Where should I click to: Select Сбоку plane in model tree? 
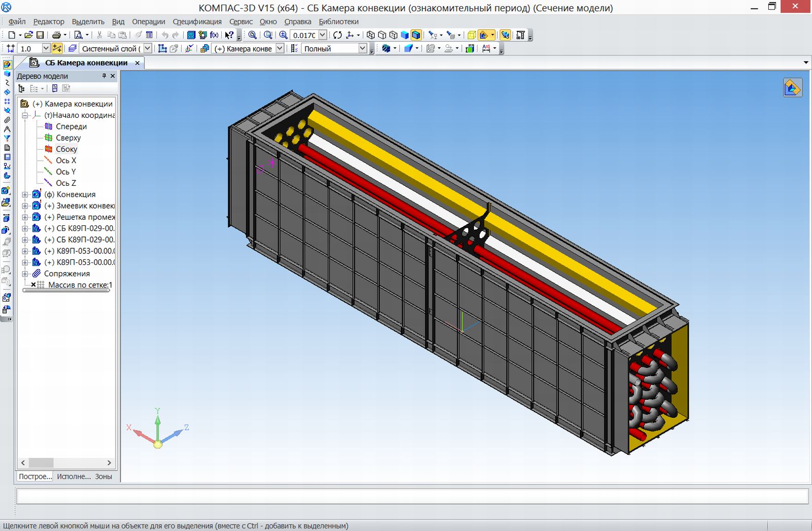[66, 149]
